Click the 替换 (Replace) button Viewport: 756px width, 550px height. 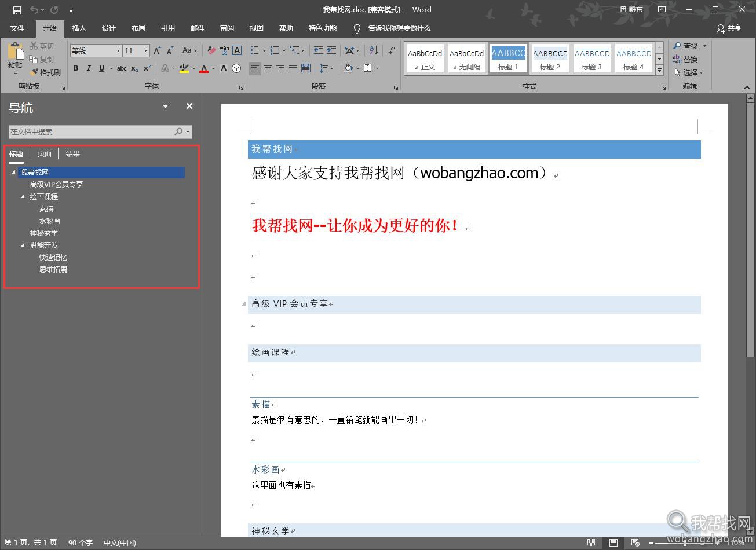pyautogui.click(x=685, y=59)
